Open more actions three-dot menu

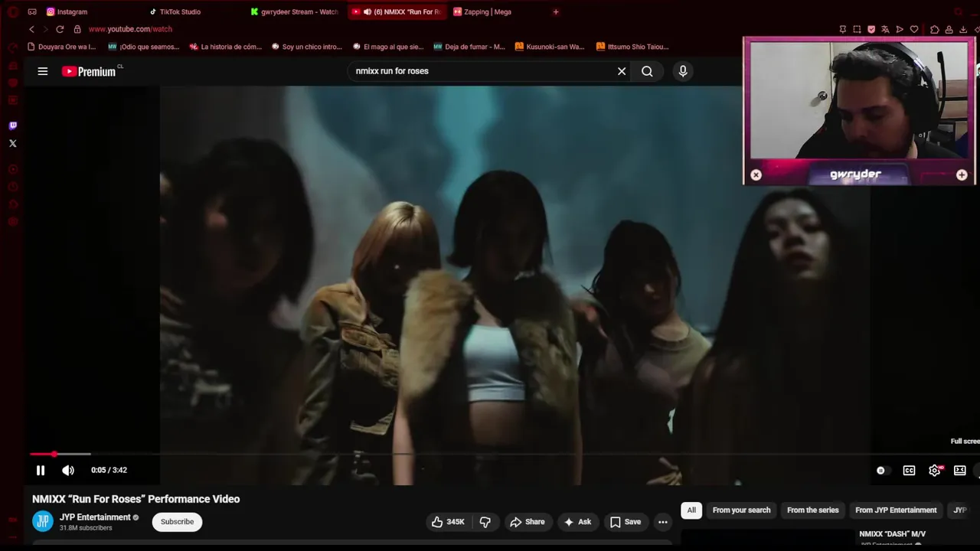(663, 522)
